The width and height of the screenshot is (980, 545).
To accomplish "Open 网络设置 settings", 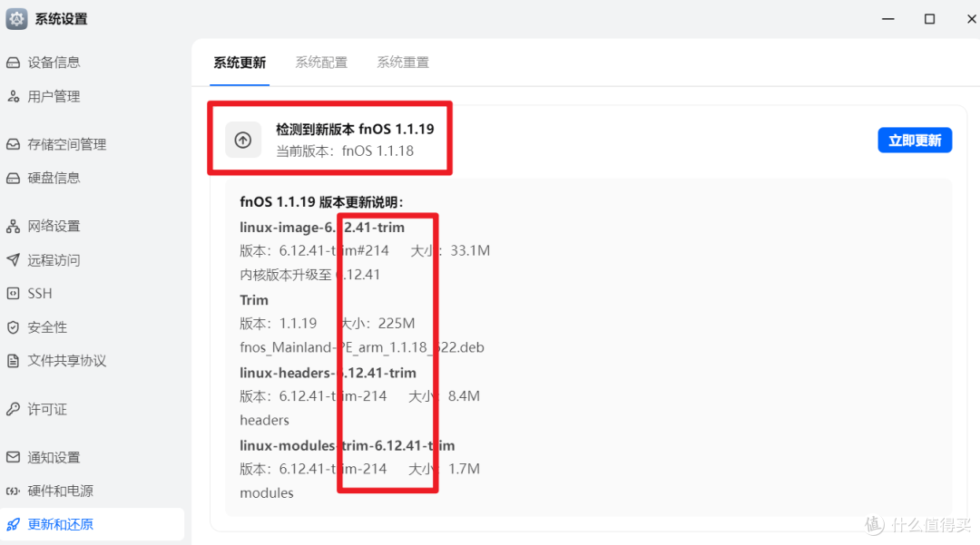I will pyautogui.click(x=54, y=226).
